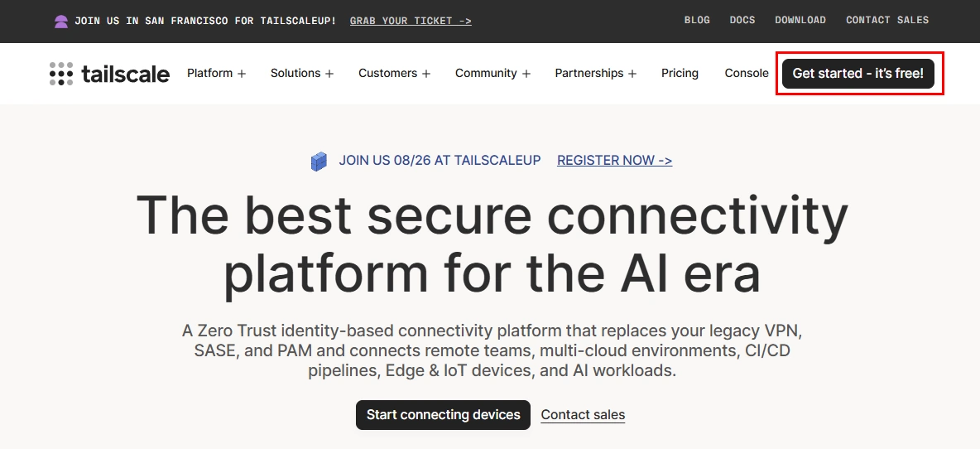980x449 pixels.
Task: Click the tailscale wordmark to go home
Action: (x=125, y=75)
